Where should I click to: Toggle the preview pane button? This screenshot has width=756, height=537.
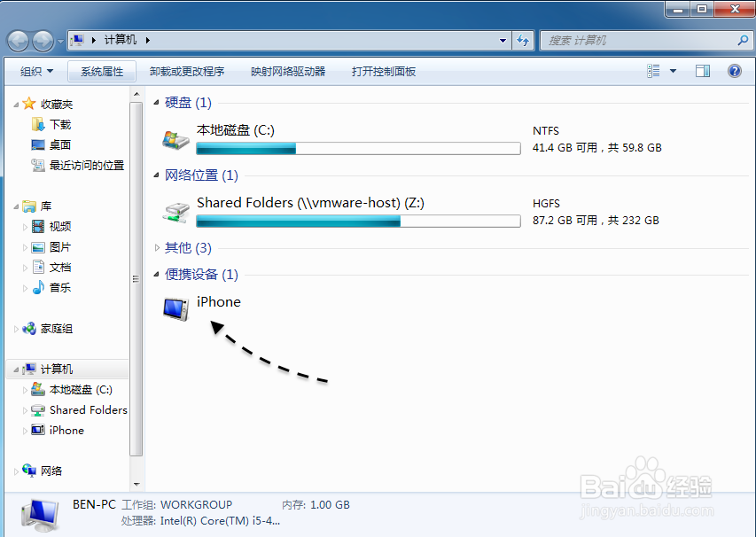click(703, 72)
